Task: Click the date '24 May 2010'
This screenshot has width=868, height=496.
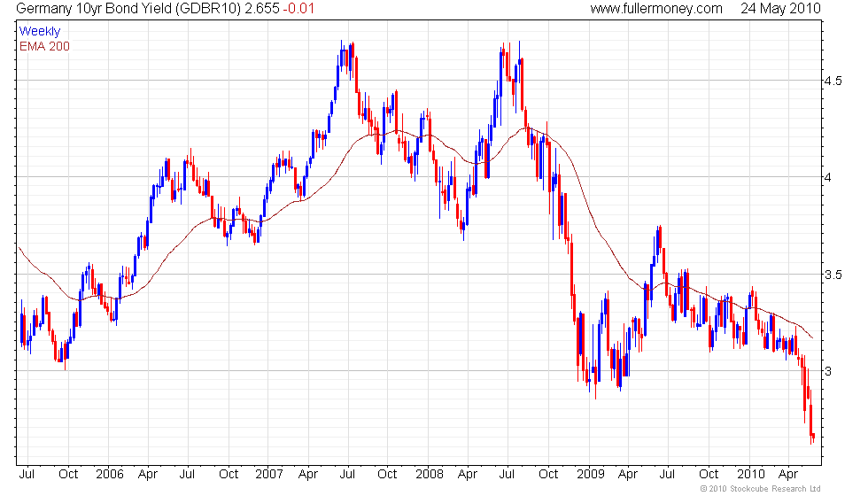Action: (x=780, y=8)
